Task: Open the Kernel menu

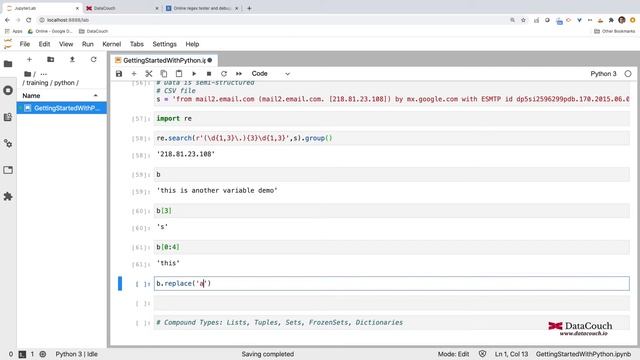Action: point(111,44)
